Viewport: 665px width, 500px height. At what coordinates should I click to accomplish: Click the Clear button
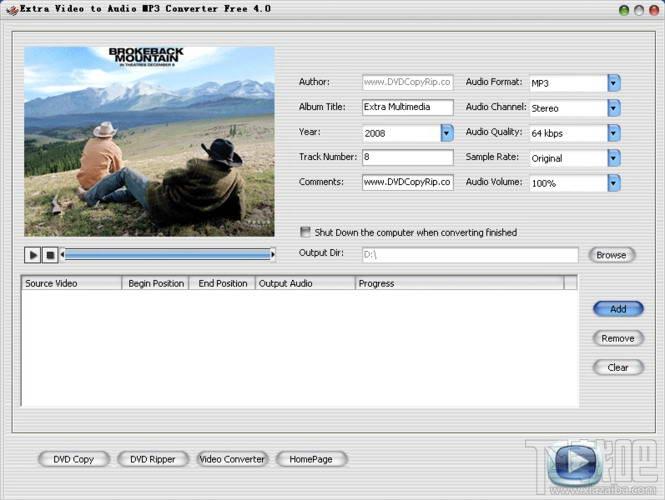coord(617,367)
